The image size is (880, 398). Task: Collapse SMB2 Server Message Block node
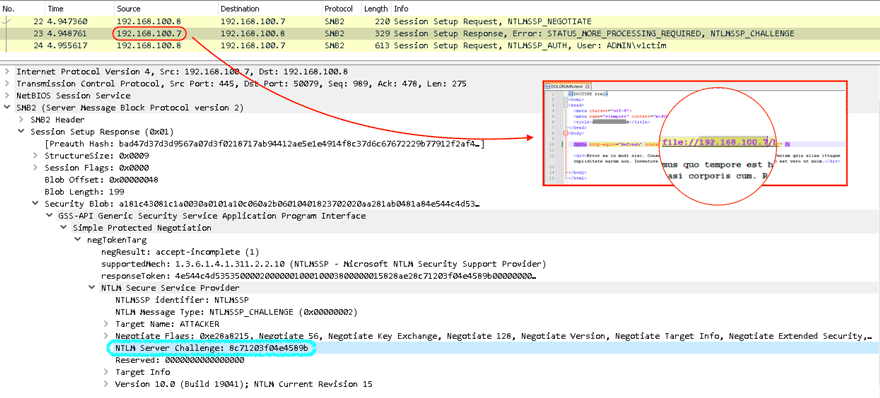[7, 107]
